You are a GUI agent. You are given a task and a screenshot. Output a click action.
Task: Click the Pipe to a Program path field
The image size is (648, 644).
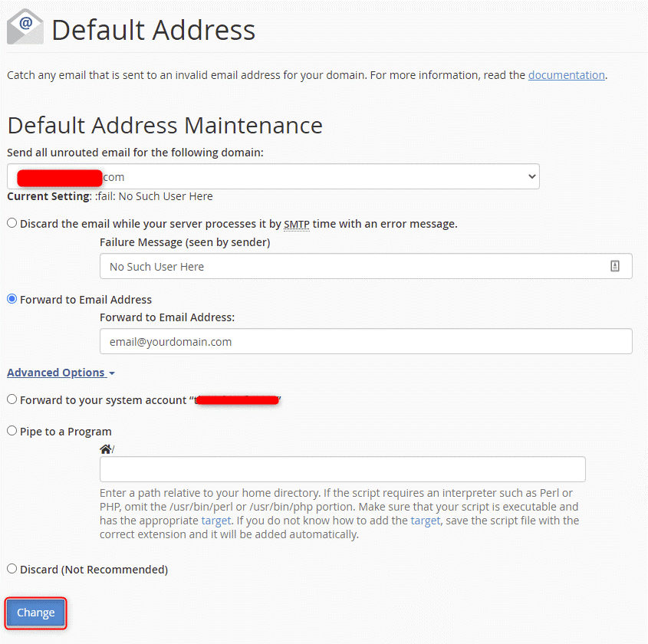(x=342, y=469)
